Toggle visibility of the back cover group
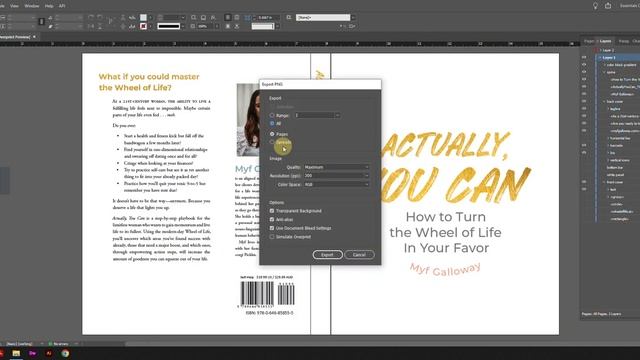Viewport: 640px width, 360px height. pyautogui.click(x=584, y=101)
